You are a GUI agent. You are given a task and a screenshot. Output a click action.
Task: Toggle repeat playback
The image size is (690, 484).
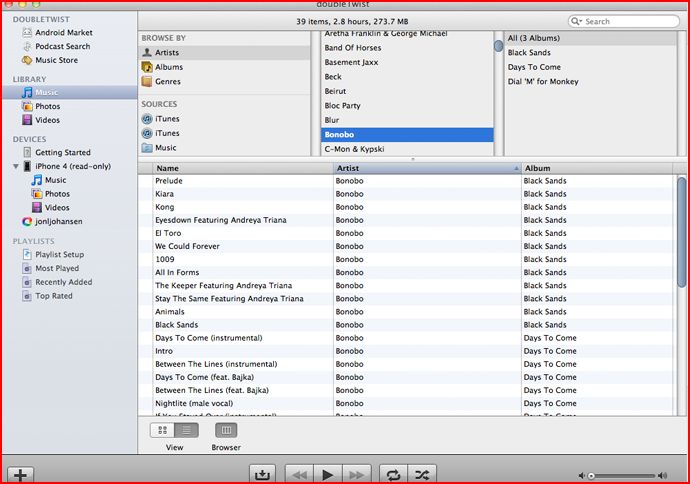[393, 474]
